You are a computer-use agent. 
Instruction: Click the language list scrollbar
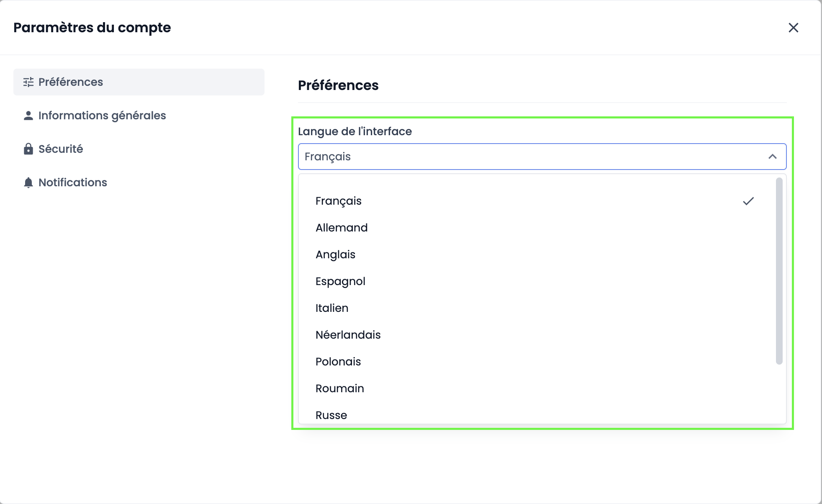tap(779, 271)
